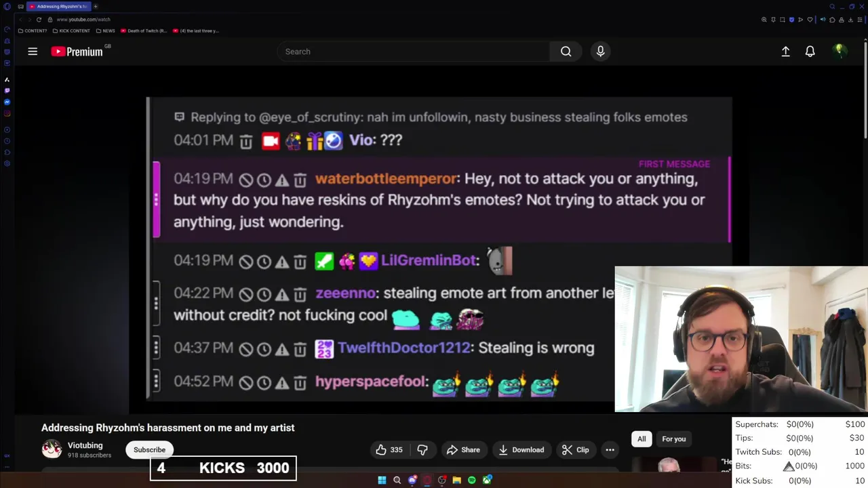
Task: Open the more actions three-dot menu
Action: [x=610, y=450]
